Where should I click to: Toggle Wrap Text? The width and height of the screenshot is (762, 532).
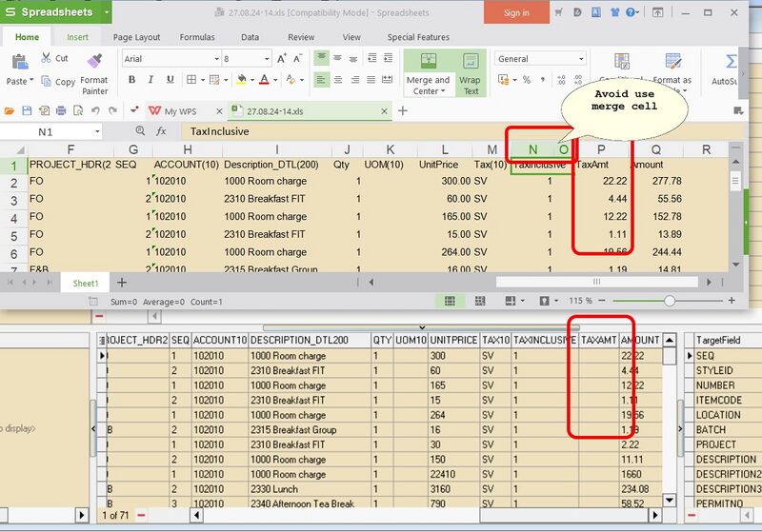click(471, 62)
